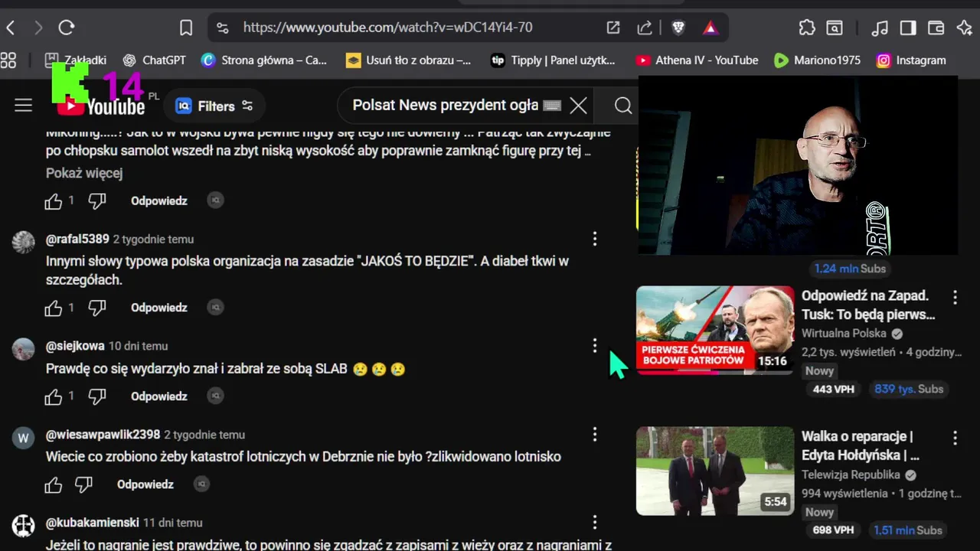
Task: Open options menu for @rafal5389 comment
Action: pyautogui.click(x=595, y=239)
